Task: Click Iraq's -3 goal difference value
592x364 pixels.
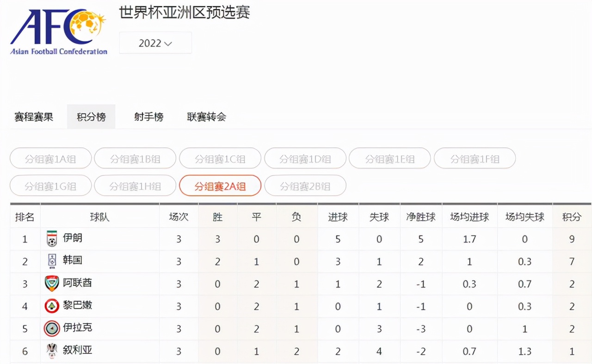Action: click(x=421, y=329)
